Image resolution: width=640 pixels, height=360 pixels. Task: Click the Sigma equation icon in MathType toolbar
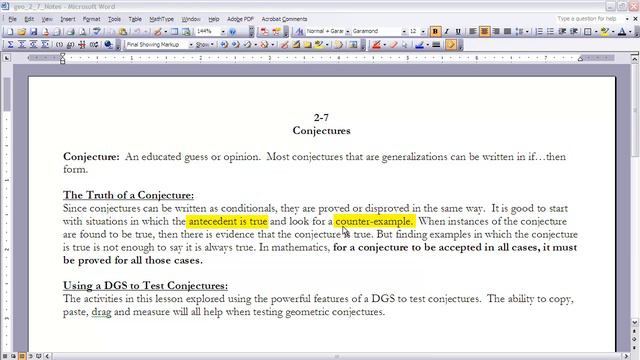click(x=10, y=44)
